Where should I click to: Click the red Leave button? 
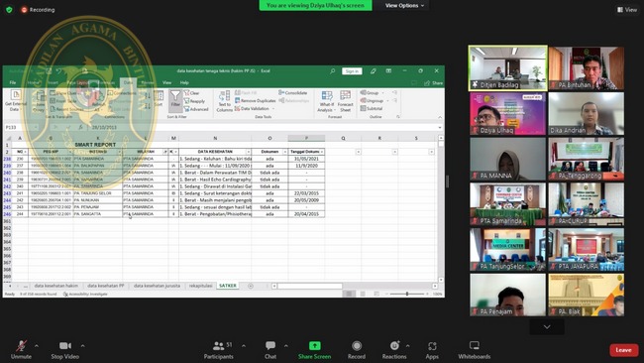click(623, 350)
